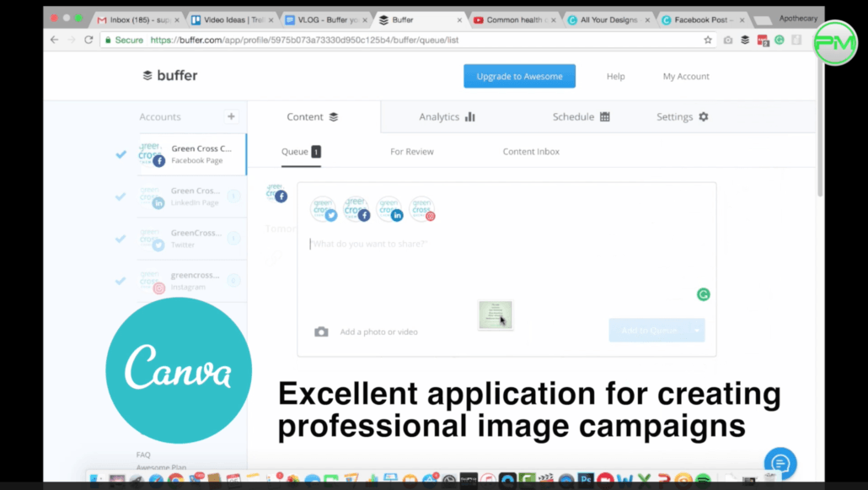Click the Schedule calendar icon
The image size is (868, 490).
604,116
